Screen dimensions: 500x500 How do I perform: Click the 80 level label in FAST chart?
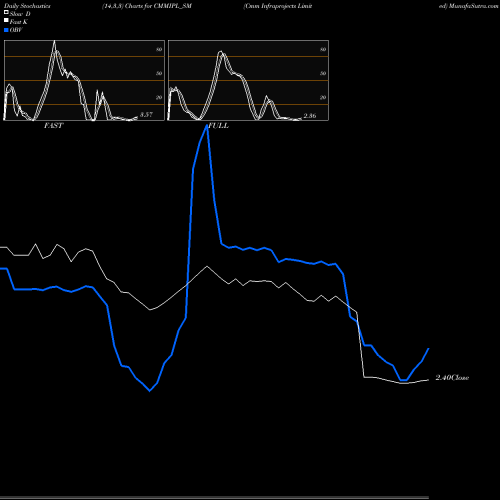tap(159, 49)
